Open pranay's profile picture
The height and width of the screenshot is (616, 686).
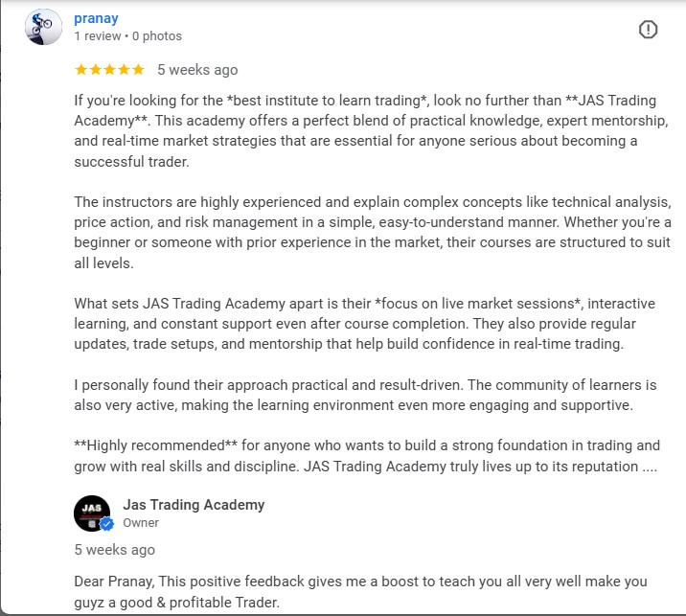click(42, 27)
